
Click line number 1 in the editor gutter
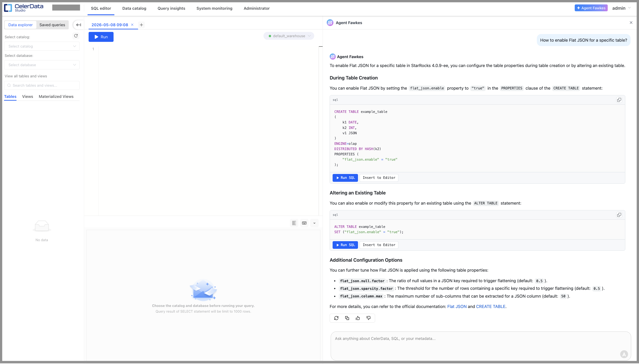93,49
